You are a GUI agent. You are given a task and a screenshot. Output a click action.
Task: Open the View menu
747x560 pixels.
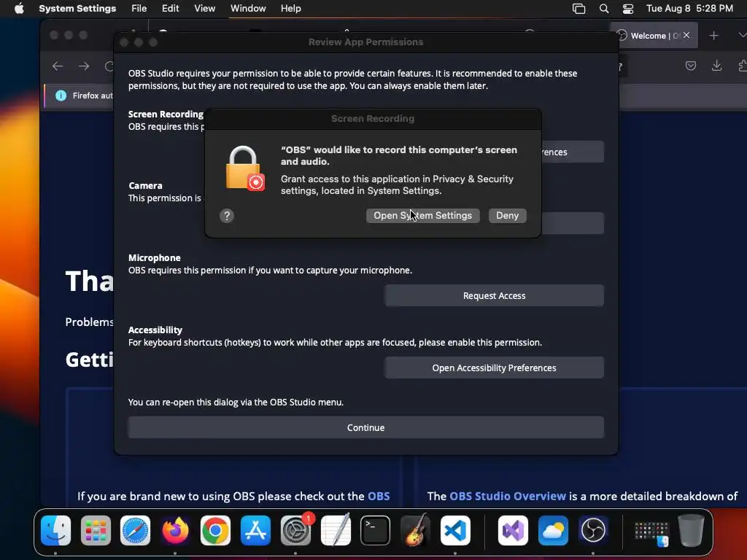204,9
